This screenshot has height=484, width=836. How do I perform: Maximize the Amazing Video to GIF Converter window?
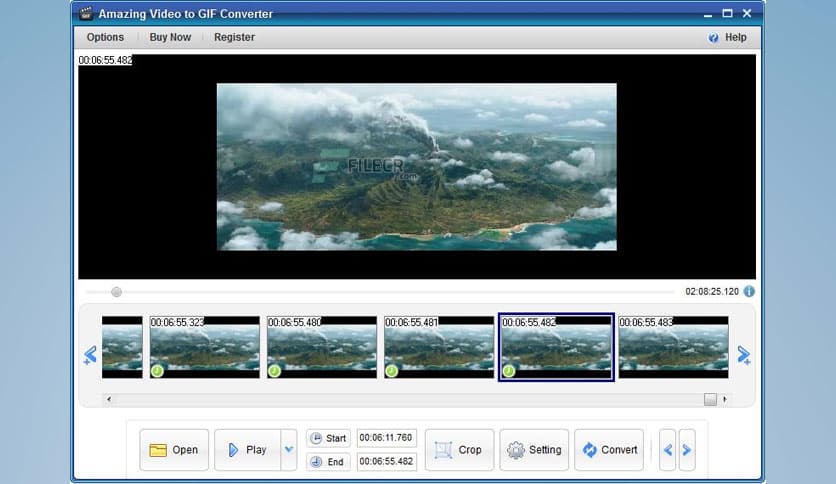pos(727,13)
